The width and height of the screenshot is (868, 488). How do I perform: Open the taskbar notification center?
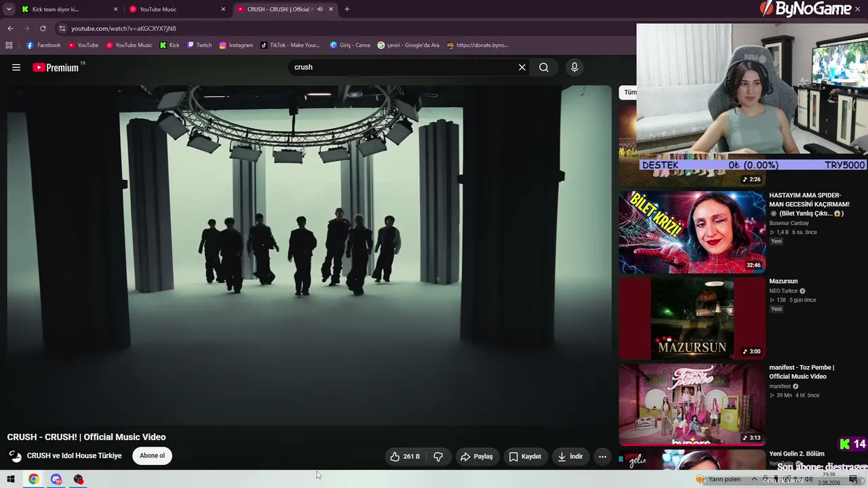[854, 479]
